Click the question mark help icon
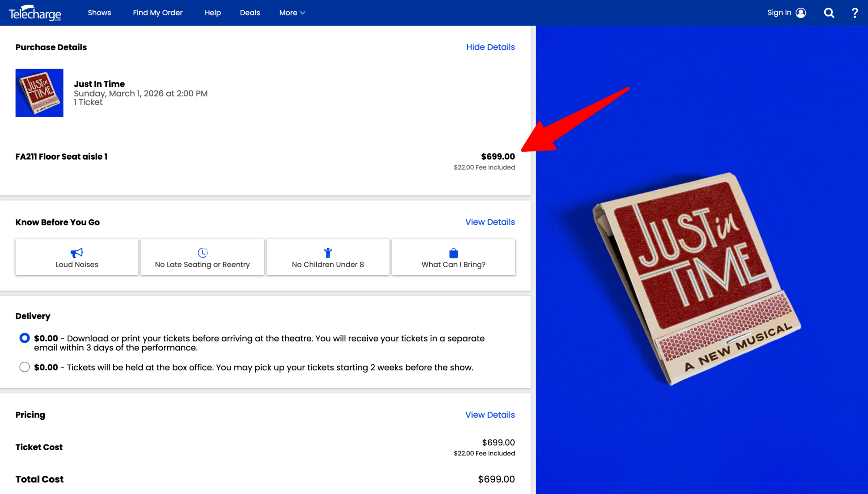This screenshot has height=494, width=868. (x=855, y=13)
